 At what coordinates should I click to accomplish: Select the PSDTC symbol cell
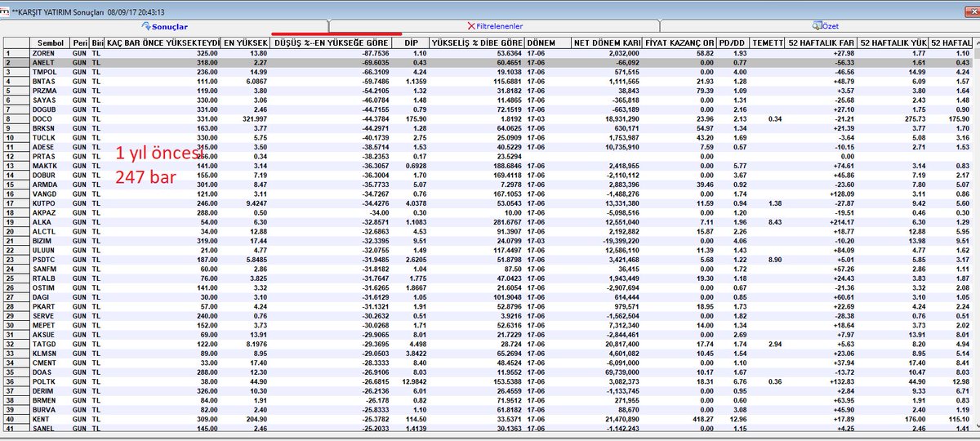click(50, 261)
